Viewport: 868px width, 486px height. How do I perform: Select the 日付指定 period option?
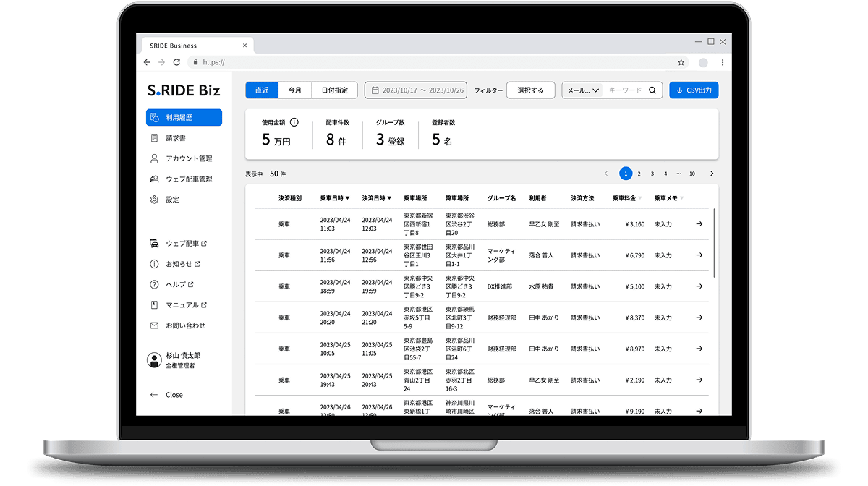coord(334,90)
